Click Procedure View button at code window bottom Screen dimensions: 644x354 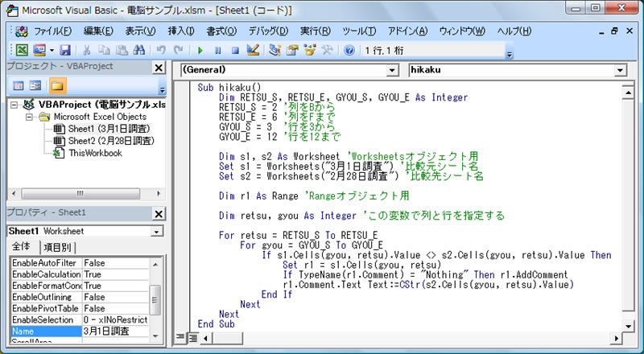tap(180, 338)
